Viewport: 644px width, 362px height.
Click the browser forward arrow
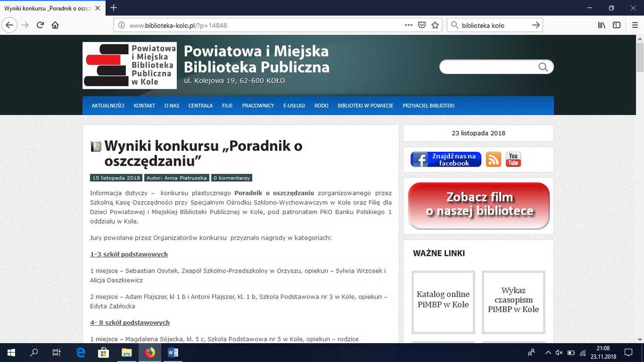click(25, 25)
